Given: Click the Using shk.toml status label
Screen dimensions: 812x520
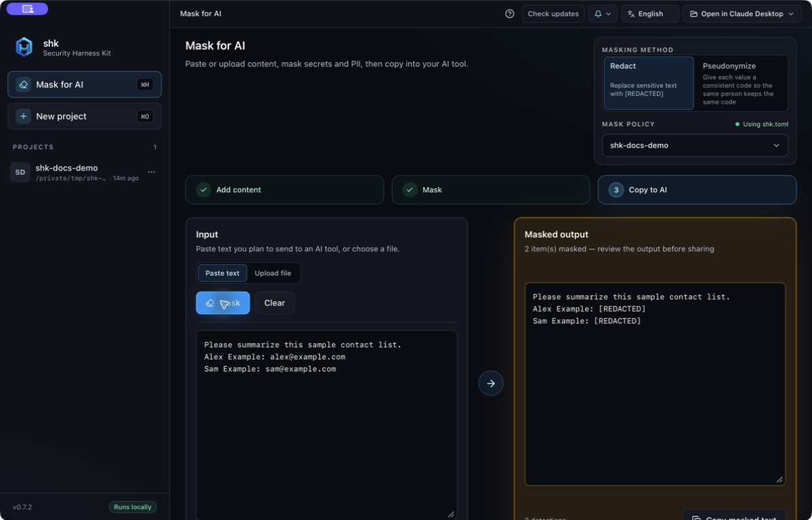Looking at the screenshot, I should tap(762, 125).
